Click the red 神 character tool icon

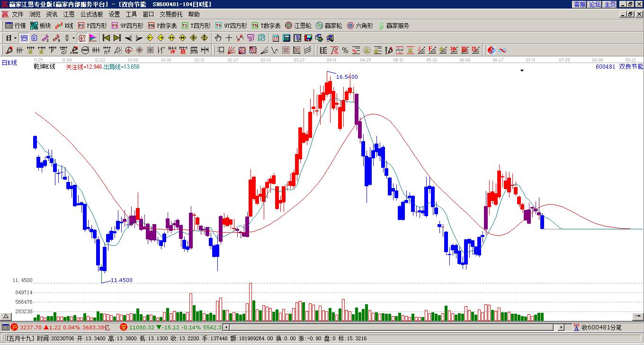171,50
